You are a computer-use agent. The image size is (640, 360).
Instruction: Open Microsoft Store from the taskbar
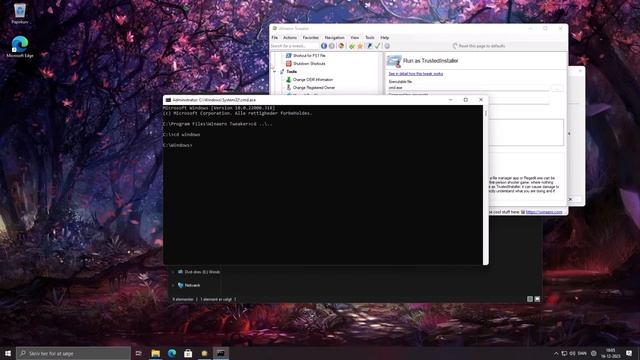point(188,353)
